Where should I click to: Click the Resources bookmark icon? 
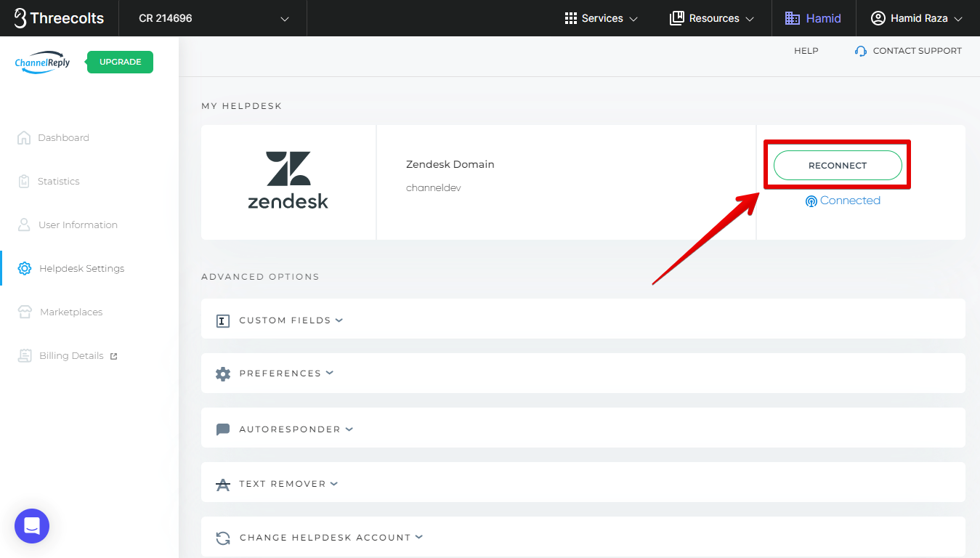pyautogui.click(x=676, y=18)
